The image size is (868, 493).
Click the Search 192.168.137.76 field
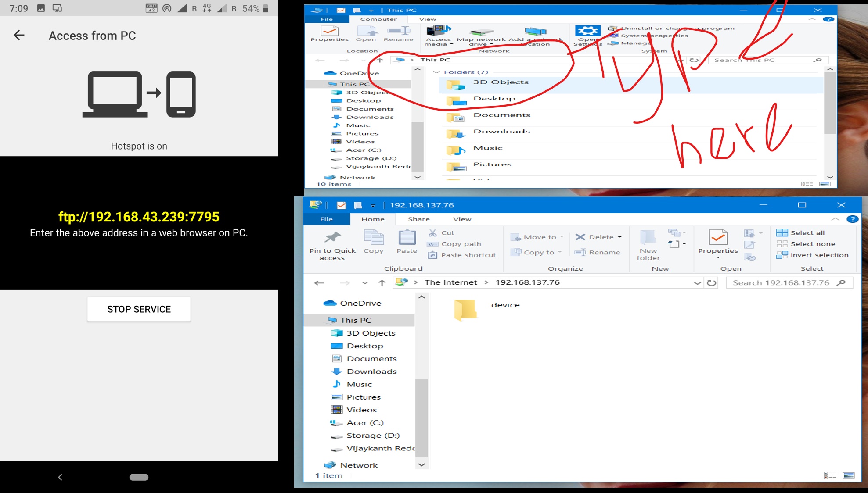click(x=782, y=283)
